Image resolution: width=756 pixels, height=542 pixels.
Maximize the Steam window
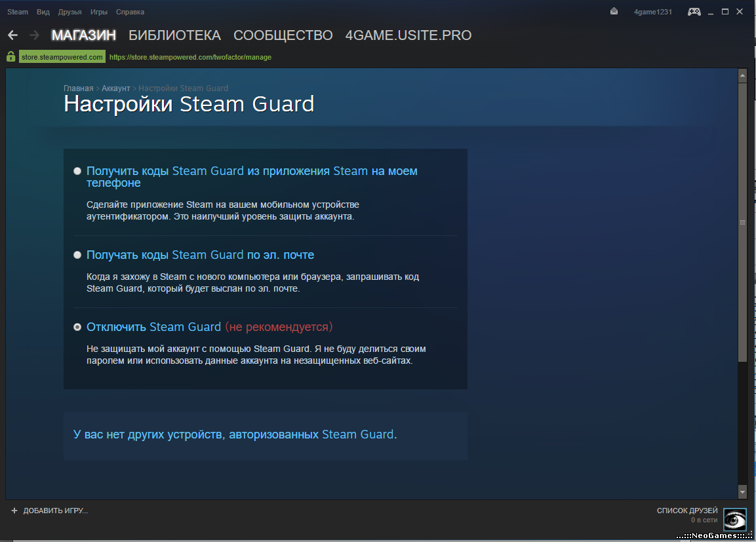pos(725,12)
